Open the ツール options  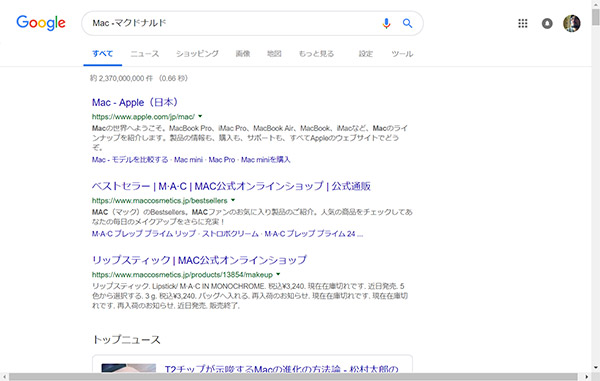point(402,54)
